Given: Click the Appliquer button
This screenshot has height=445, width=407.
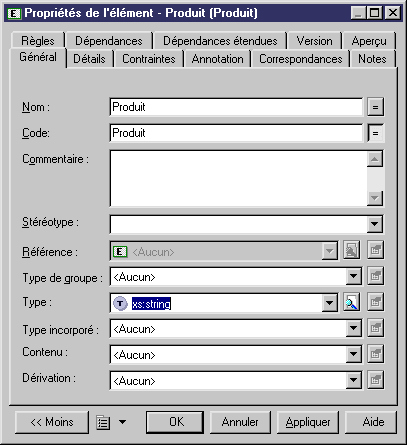Looking at the screenshot, I should tap(308, 422).
